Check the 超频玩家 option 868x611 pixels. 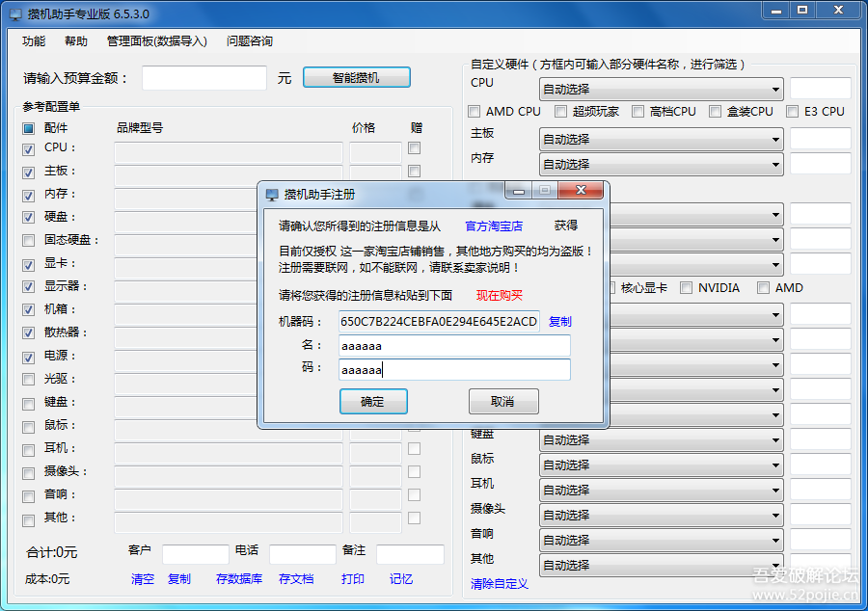click(x=560, y=111)
